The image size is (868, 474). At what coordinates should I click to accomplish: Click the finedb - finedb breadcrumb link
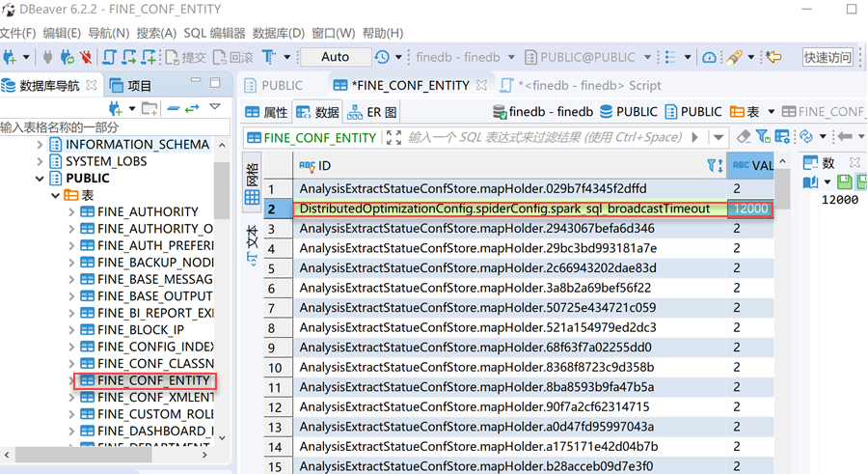(x=543, y=112)
